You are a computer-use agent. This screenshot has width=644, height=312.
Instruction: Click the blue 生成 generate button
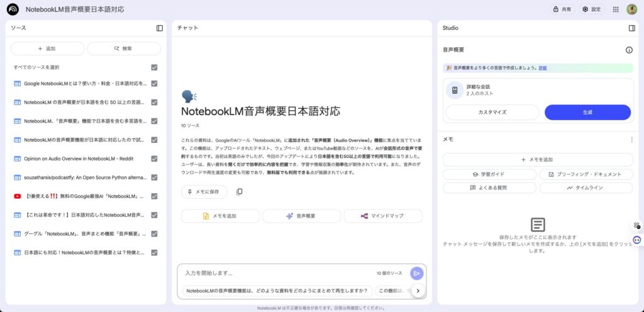588,112
